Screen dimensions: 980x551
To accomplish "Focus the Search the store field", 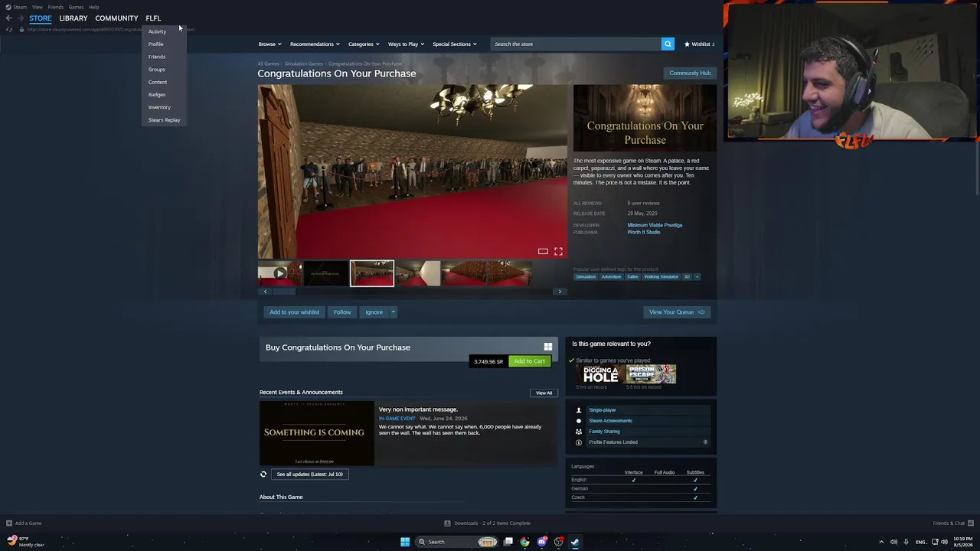I will click(576, 44).
